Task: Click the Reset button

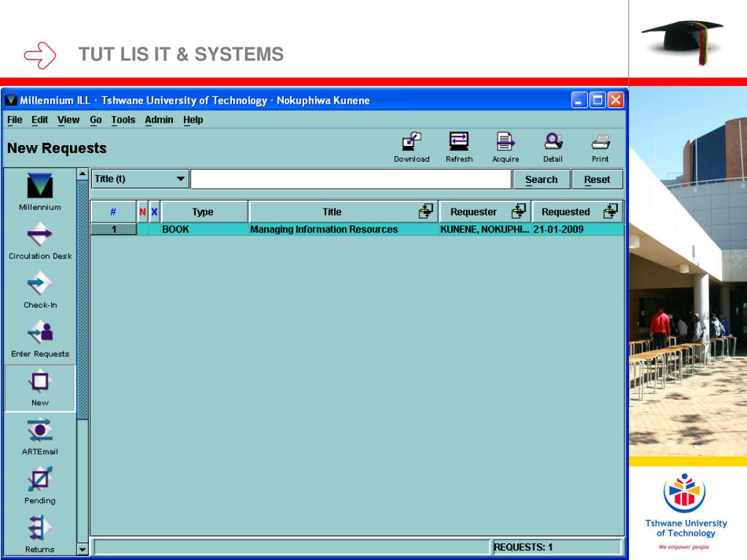Action: point(597,179)
